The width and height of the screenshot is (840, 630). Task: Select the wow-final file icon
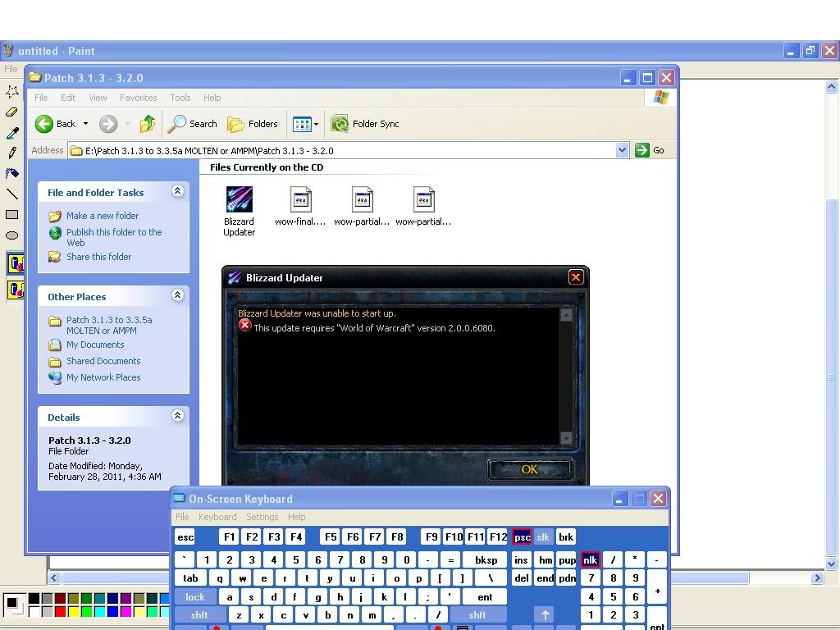[x=300, y=200]
